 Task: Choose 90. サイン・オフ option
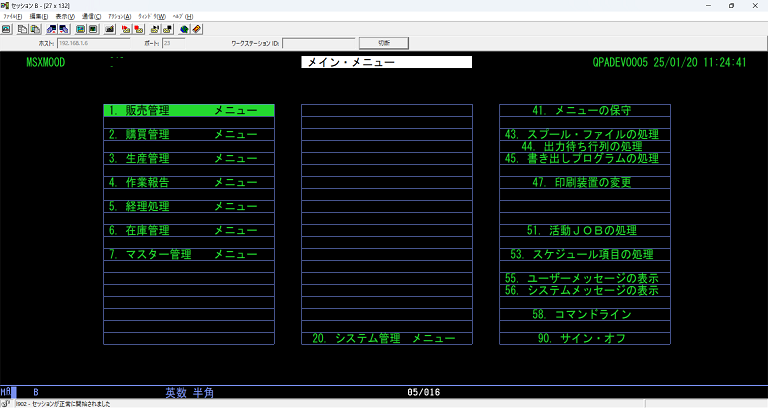584,339
